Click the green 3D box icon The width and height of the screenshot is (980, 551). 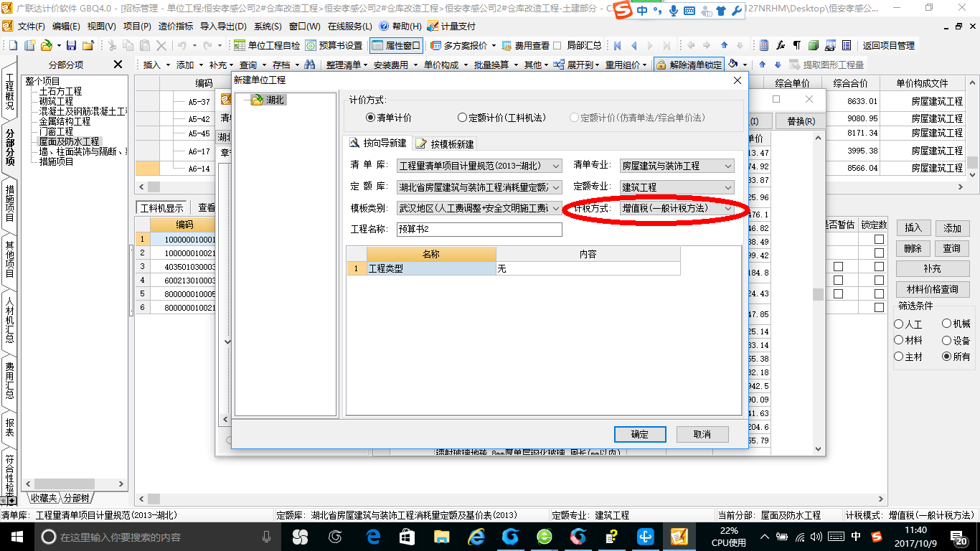tap(814, 45)
